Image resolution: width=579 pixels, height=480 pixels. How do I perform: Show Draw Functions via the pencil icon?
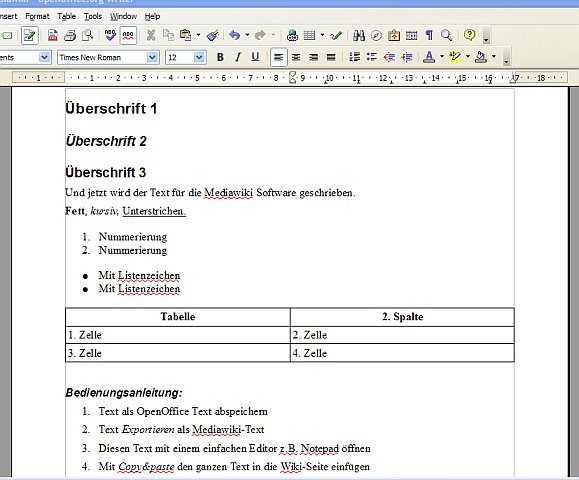[336, 35]
